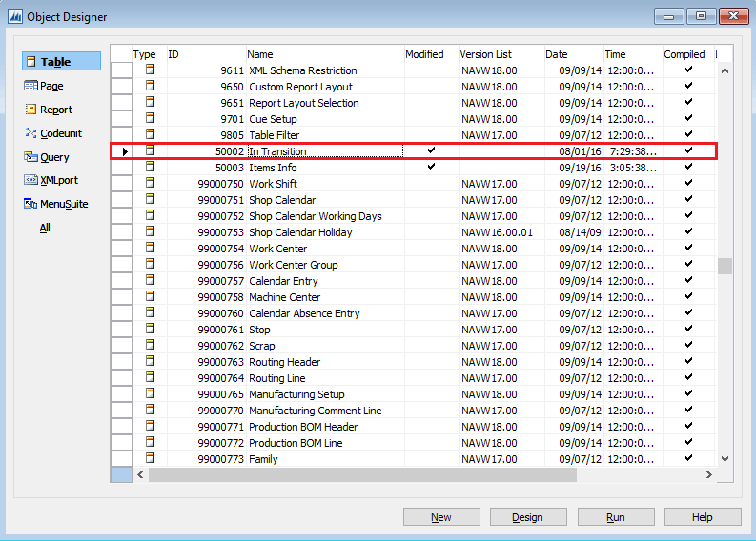Image resolution: width=756 pixels, height=541 pixels.
Task: Toggle Modified checkmark for Items Info
Action: 431,167
